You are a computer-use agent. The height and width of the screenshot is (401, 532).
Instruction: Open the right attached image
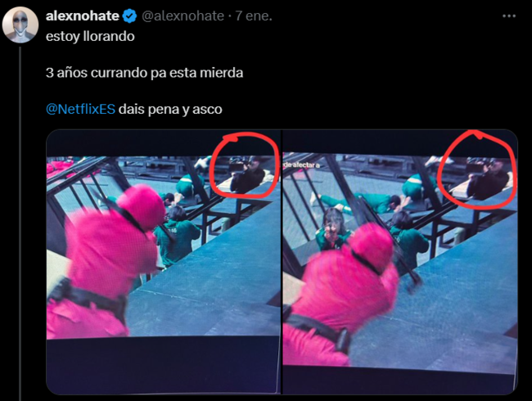click(x=400, y=262)
